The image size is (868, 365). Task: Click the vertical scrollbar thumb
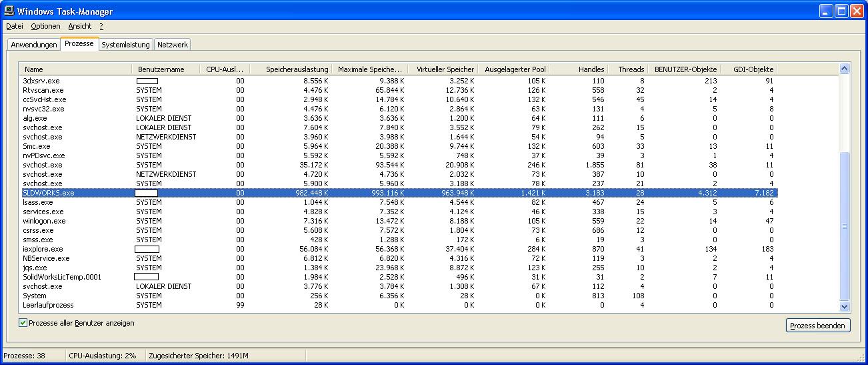(845, 226)
